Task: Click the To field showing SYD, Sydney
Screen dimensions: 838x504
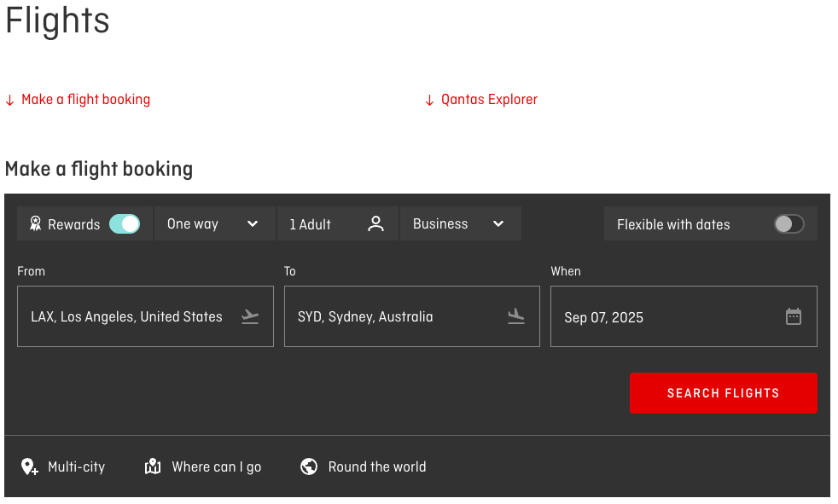Action: click(412, 316)
